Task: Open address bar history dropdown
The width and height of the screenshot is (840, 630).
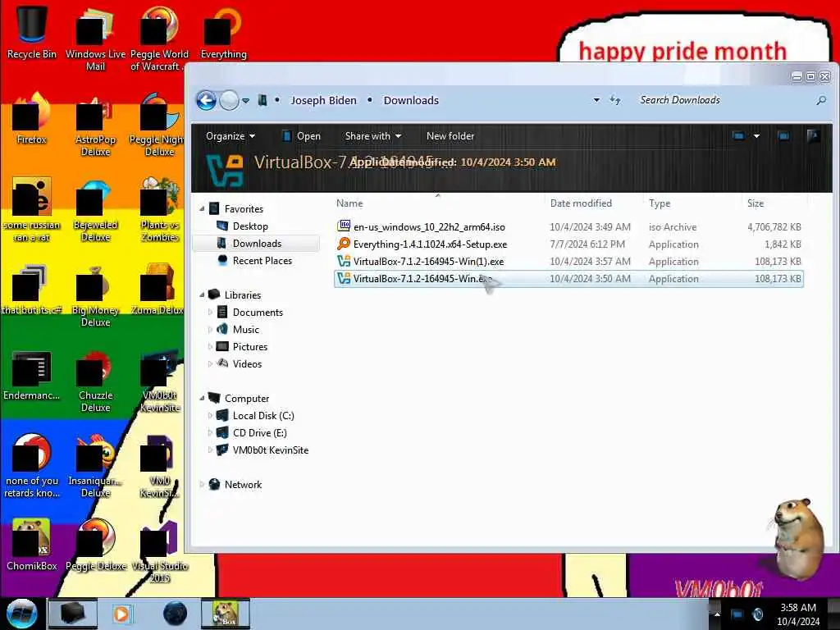Action: point(596,100)
